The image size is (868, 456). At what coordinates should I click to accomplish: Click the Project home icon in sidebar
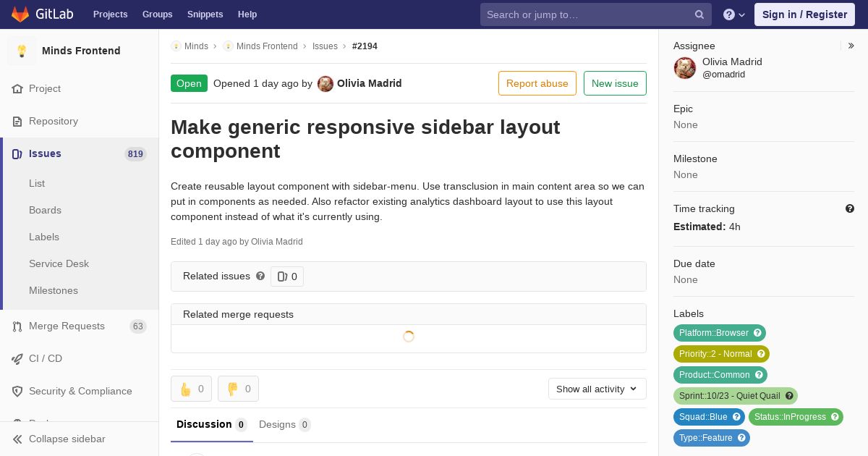(x=17, y=89)
